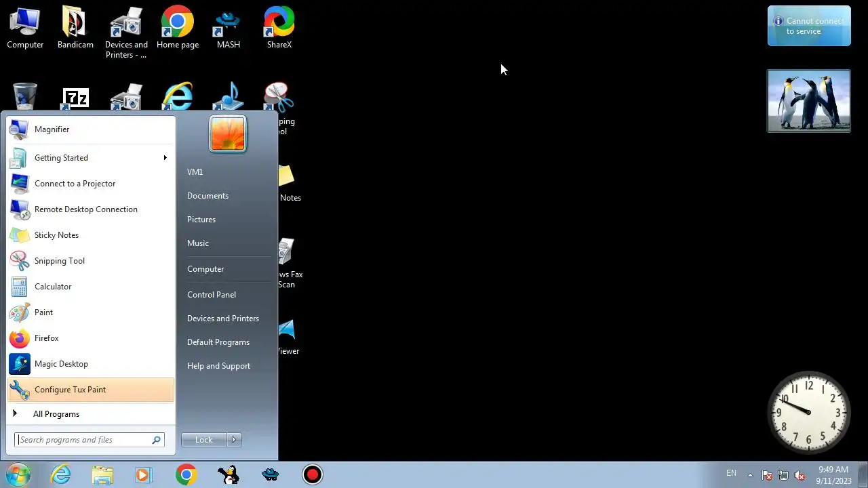868x488 pixels.
Task: Start Calculator from the Start menu
Action: (x=91, y=287)
